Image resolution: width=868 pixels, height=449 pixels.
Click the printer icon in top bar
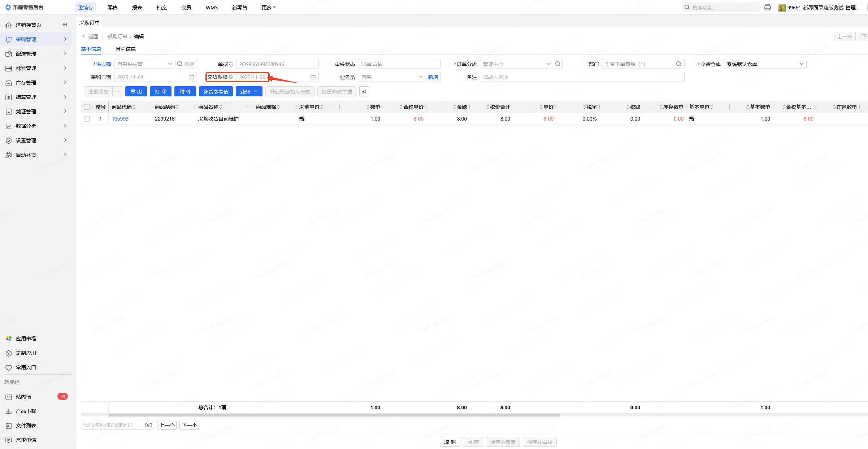coord(768,7)
